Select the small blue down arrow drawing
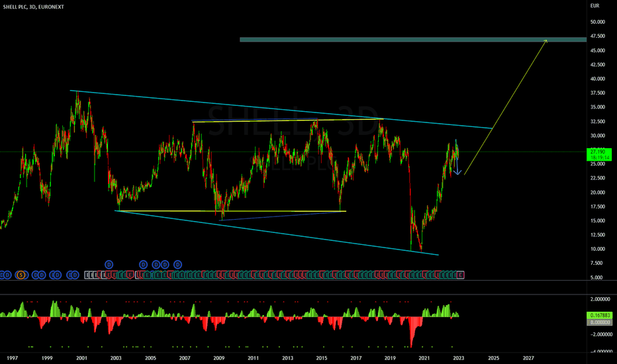This screenshot has width=617, height=364. coord(457,158)
